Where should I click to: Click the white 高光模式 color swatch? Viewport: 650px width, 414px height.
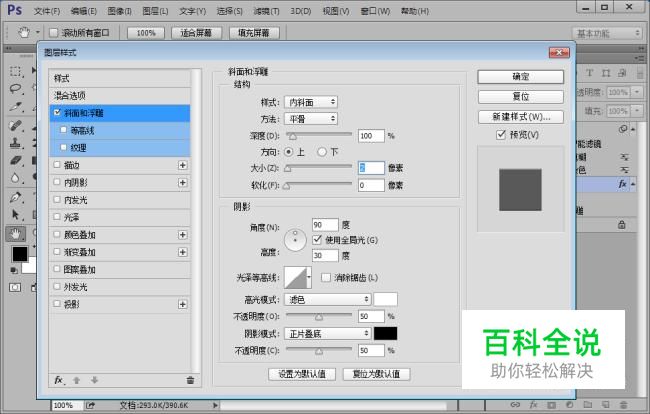point(386,299)
